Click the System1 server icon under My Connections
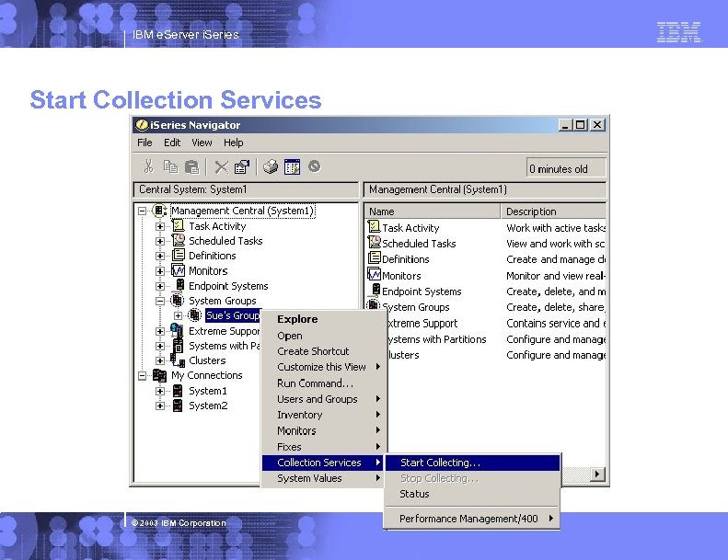Image resolution: width=728 pixels, height=560 pixels. point(178,391)
